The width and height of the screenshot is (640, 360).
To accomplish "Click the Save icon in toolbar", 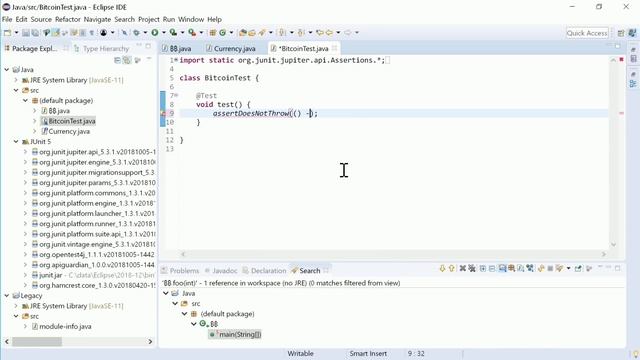I will pos(26,33).
